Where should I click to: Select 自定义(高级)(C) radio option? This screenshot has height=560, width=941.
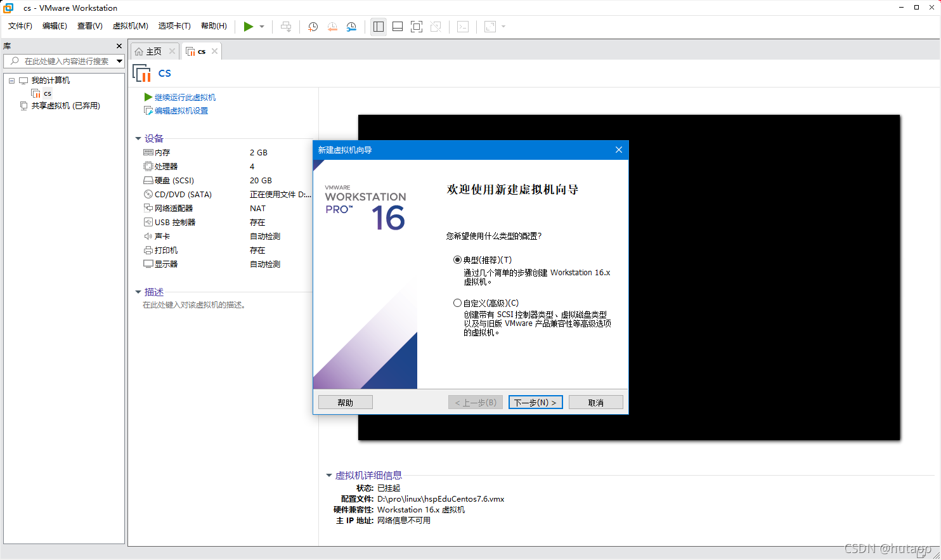click(457, 303)
